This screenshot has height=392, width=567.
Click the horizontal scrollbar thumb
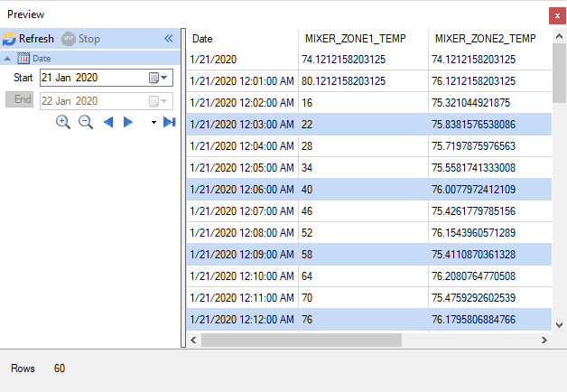point(302,340)
